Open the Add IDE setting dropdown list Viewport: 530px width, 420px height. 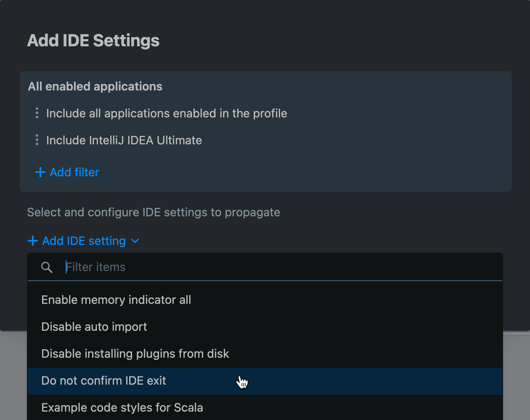(83, 241)
